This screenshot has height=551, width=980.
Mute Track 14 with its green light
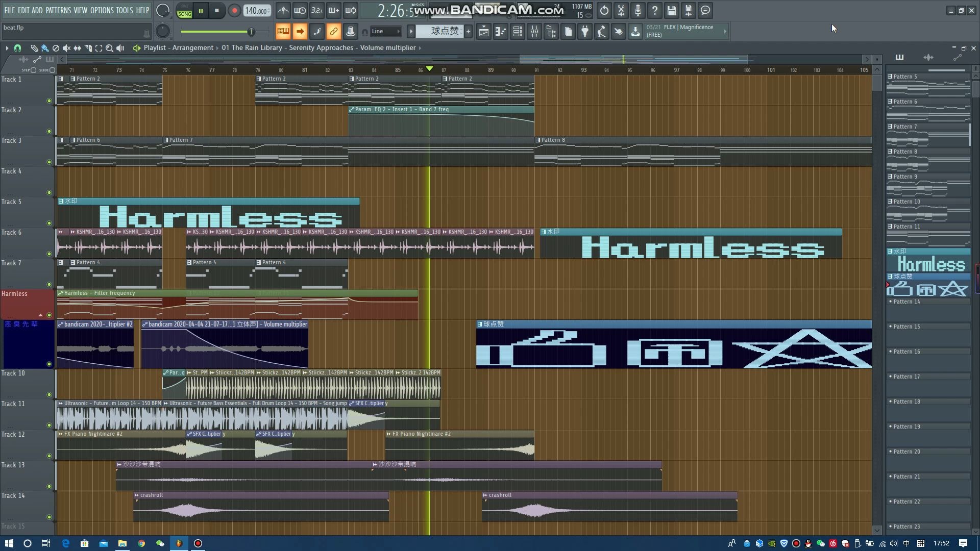pos(50,517)
